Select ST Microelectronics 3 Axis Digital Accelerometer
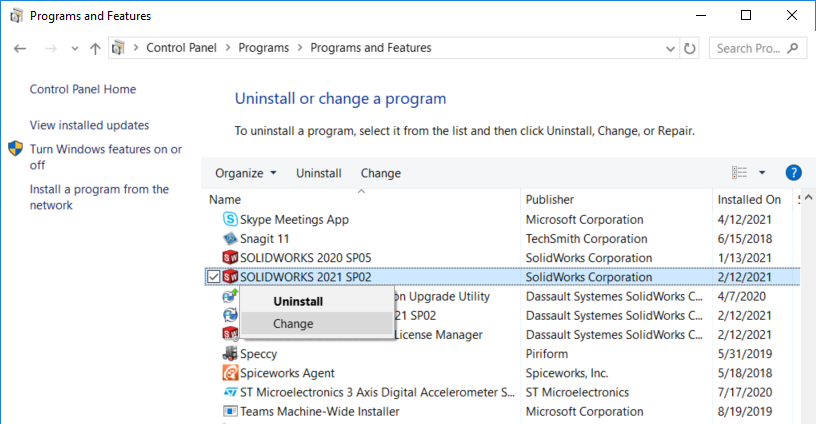 tap(377, 392)
